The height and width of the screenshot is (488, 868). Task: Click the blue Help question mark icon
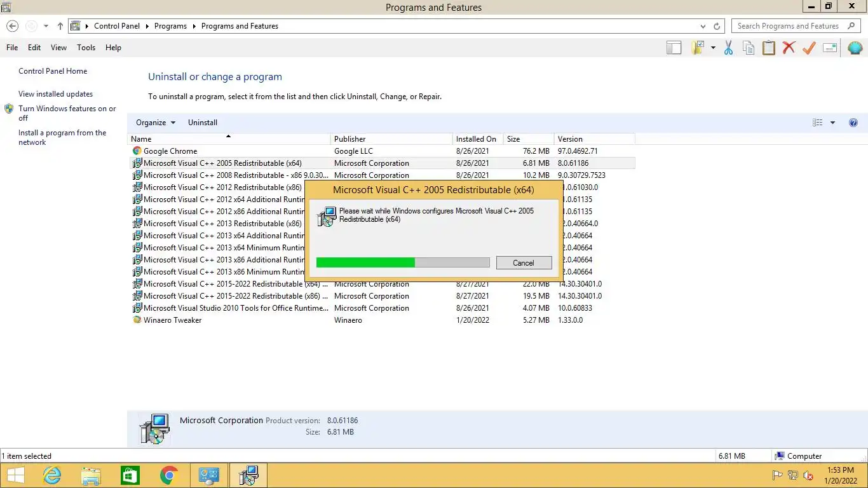click(x=853, y=123)
